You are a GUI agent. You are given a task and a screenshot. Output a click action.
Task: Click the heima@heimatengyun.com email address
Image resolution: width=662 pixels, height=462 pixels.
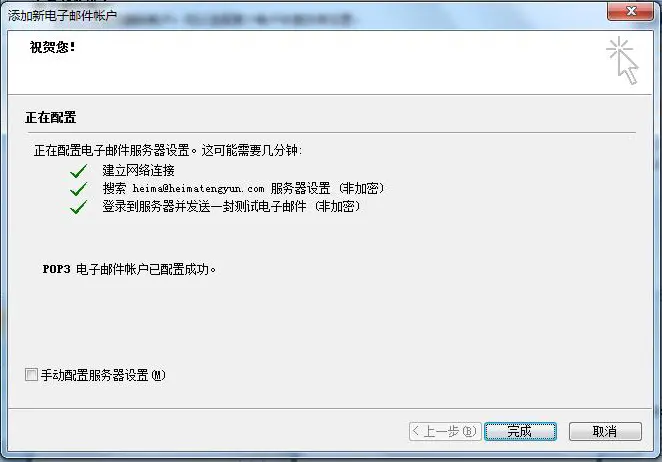[198, 189]
